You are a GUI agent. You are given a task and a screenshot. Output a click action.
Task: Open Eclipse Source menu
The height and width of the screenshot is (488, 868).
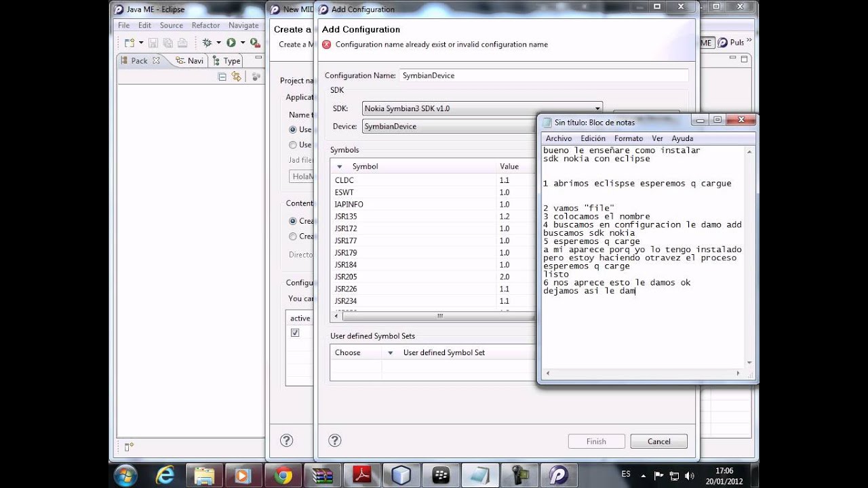[172, 25]
